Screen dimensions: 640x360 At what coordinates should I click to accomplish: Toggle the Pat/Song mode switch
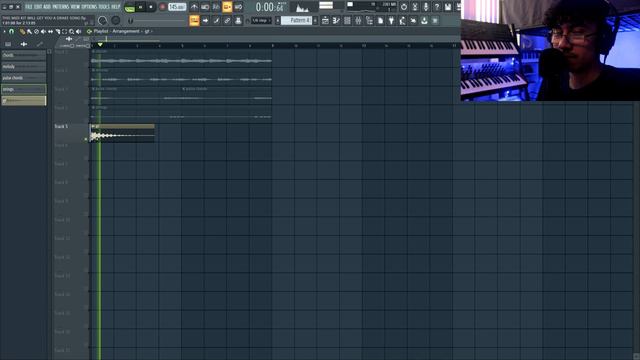click(130, 8)
